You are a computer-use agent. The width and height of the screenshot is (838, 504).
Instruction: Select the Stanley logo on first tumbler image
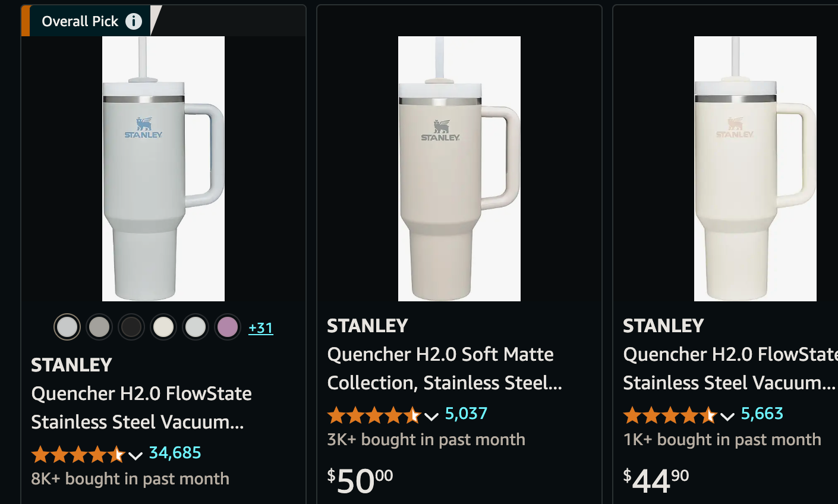point(143,127)
